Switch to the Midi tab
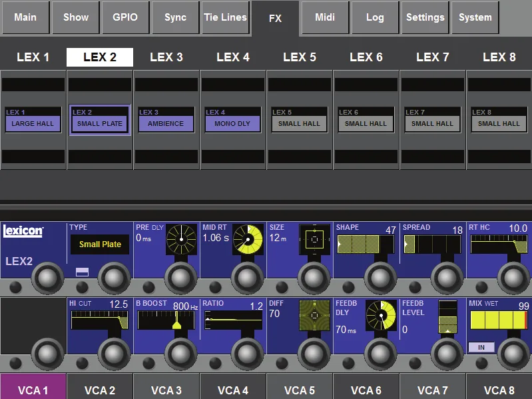Viewport: 532px width, 399px height. click(325, 17)
